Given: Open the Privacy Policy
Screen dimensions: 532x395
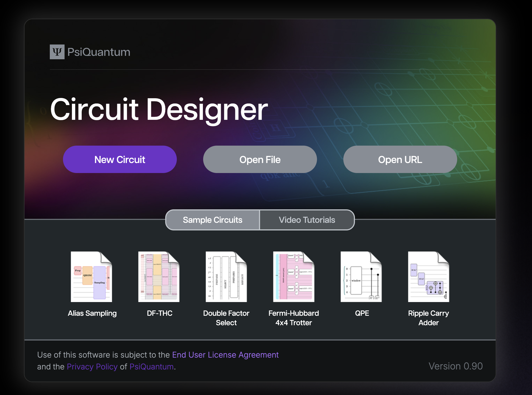Looking at the screenshot, I should [x=92, y=367].
